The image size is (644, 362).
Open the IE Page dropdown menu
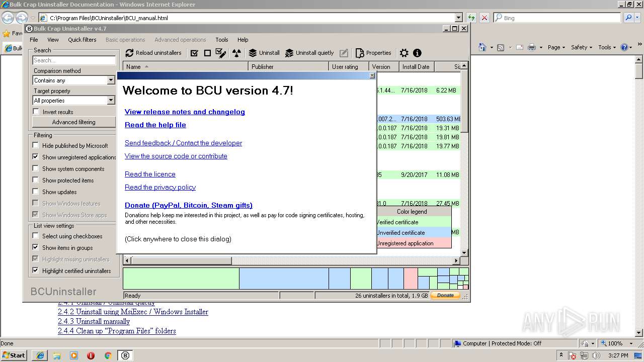pos(556,47)
